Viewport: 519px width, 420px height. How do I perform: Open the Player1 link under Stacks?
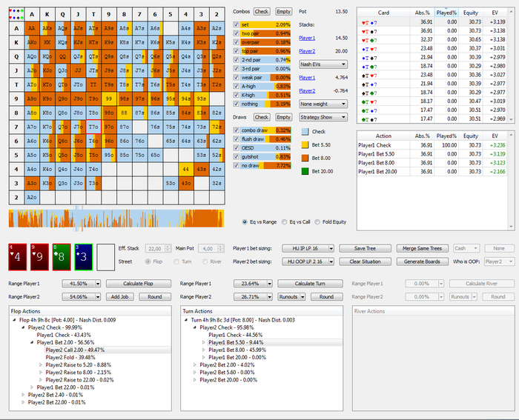coord(307,38)
